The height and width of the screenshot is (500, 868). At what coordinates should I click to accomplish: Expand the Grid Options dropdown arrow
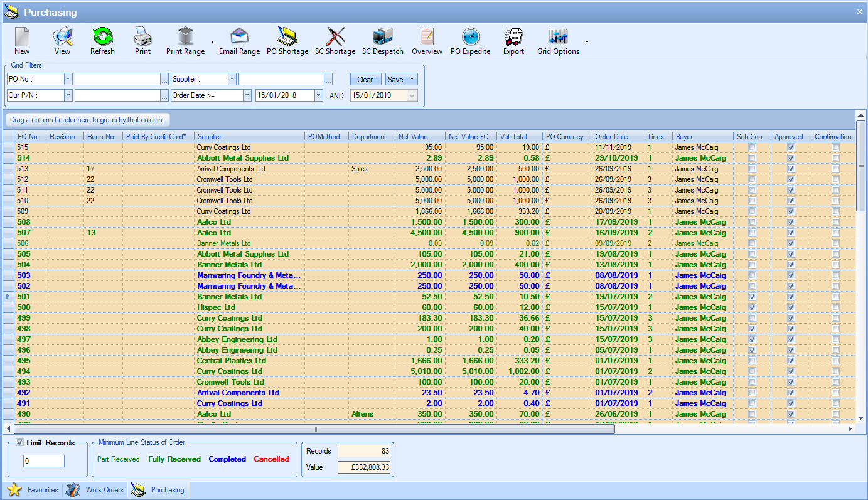click(587, 42)
